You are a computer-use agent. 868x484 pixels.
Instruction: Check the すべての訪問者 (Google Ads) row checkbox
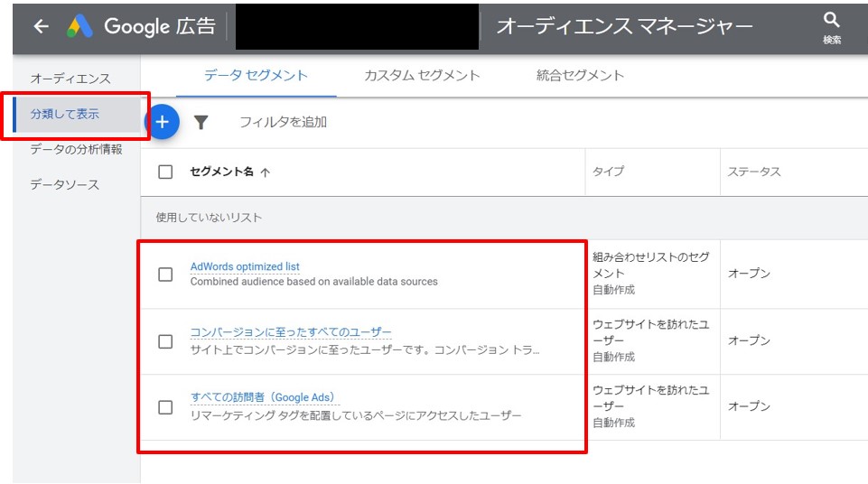(x=165, y=407)
